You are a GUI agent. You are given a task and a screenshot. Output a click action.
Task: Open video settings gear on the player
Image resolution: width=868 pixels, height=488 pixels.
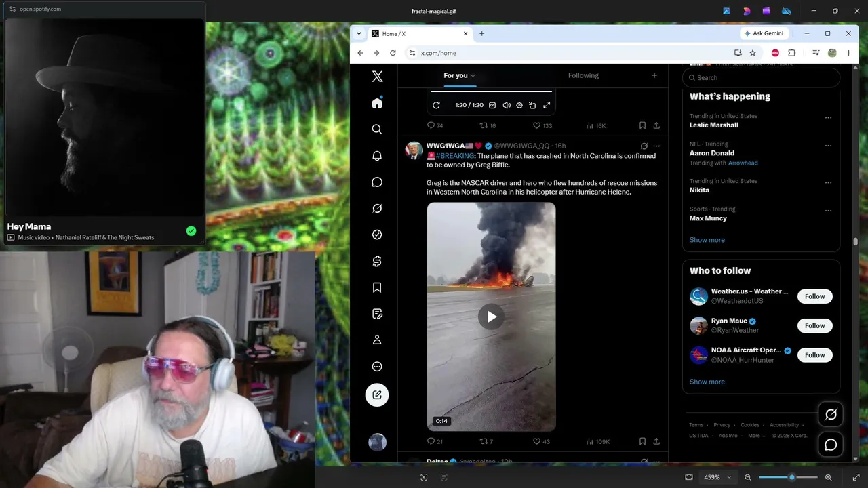click(519, 105)
